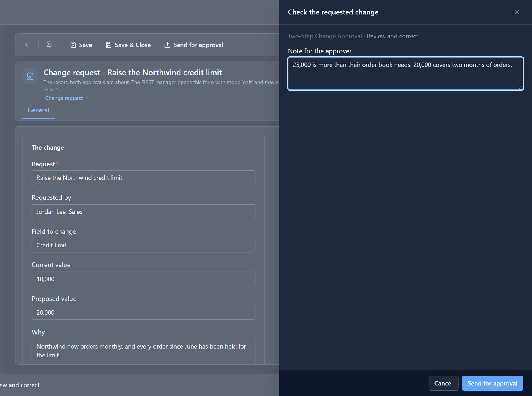This screenshot has height=396, width=532.
Task: Click the change request document icon
Action: point(30,76)
